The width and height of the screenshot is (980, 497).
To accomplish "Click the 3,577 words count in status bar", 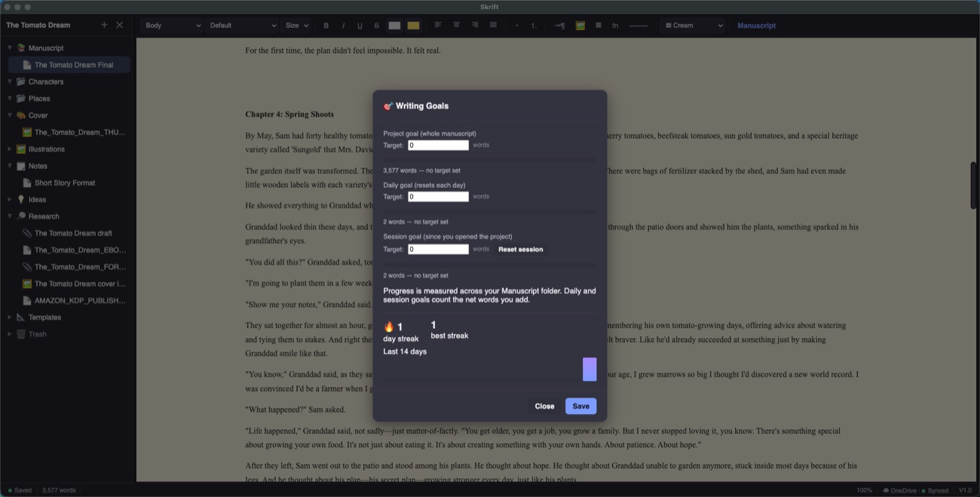I will pyautogui.click(x=59, y=490).
